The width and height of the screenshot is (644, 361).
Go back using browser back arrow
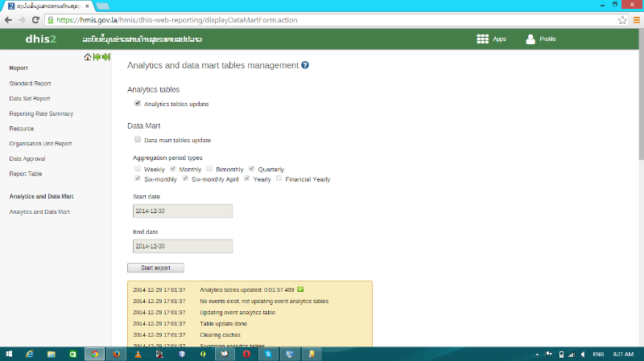(8, 20)
